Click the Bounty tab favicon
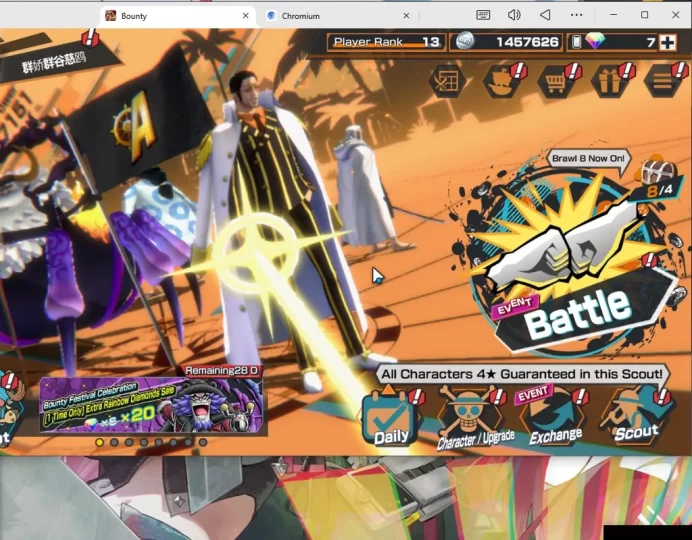This screenshot has height=540, width=692. pos(111,16)
